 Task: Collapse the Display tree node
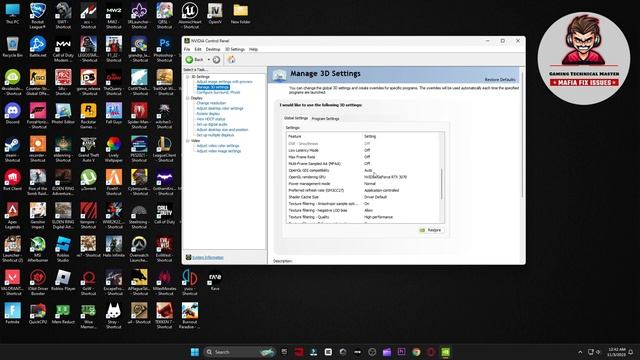click(x=188, y=98)
